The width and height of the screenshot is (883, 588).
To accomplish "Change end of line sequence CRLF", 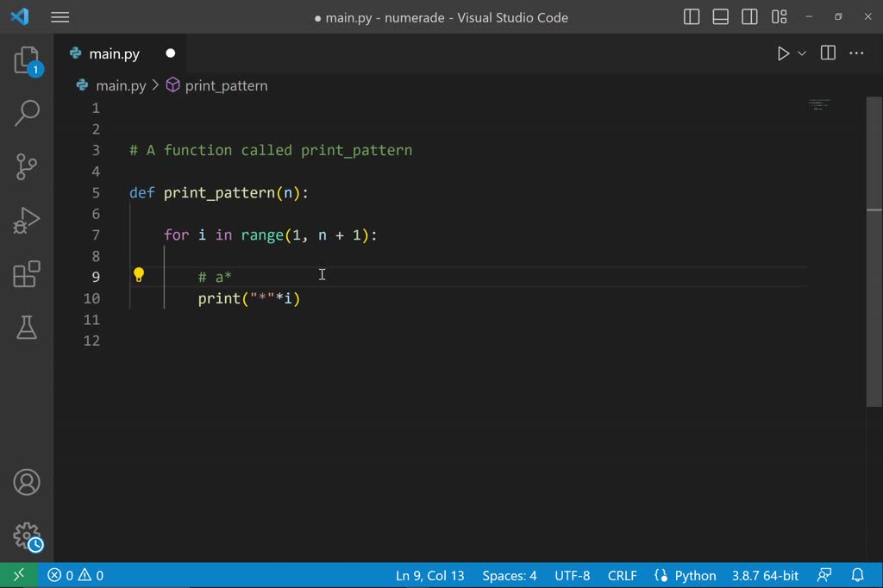I will pos(623,576).
